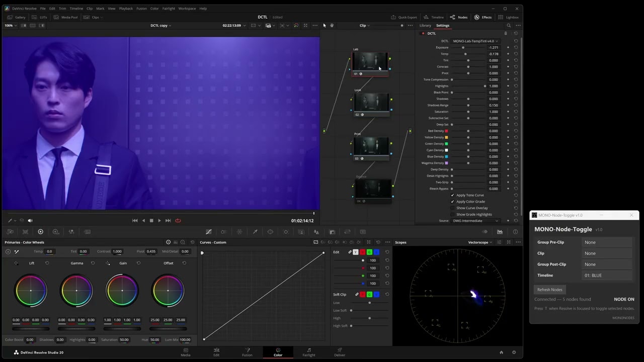Switch to the Library tab
This screenshot has height=362, width=644.
pos(425,26)
